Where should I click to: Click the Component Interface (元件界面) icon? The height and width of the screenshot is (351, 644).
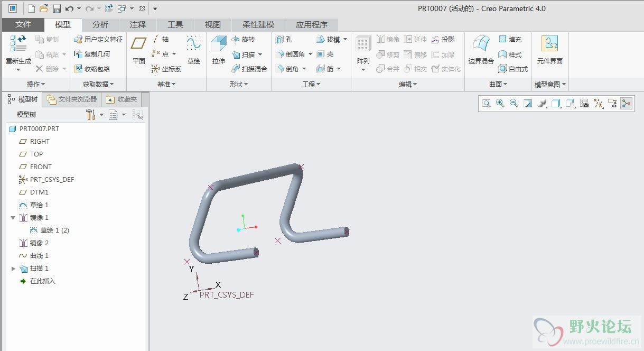pos(549,44)
